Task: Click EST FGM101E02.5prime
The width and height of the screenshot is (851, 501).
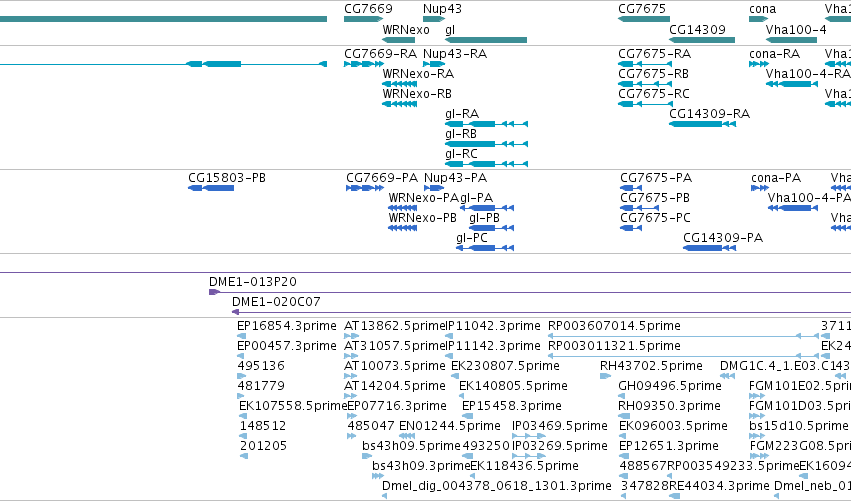Action: click(x=757, y=396)
